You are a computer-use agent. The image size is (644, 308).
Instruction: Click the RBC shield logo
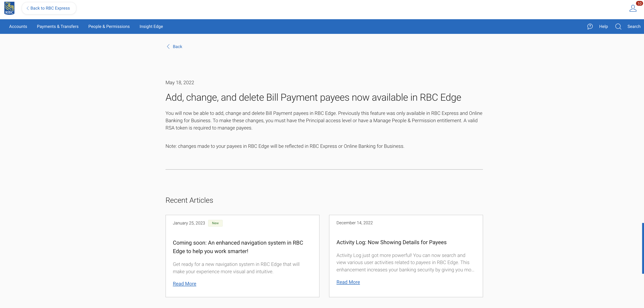point(9,8)
